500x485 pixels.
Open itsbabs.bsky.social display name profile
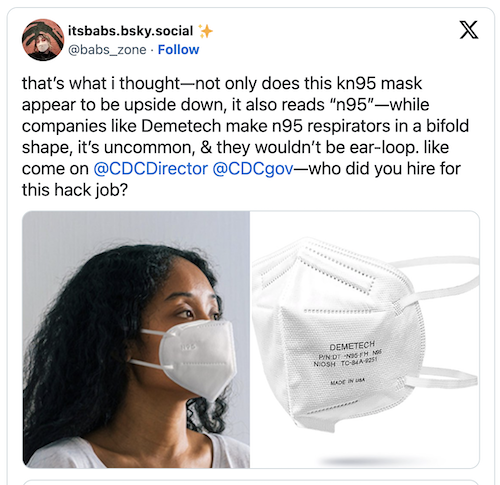[130, 31]
